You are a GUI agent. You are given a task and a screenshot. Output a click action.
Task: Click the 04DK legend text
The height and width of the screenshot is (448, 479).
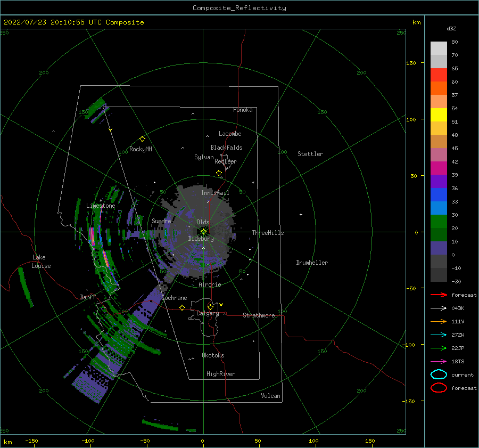(458, 308)
